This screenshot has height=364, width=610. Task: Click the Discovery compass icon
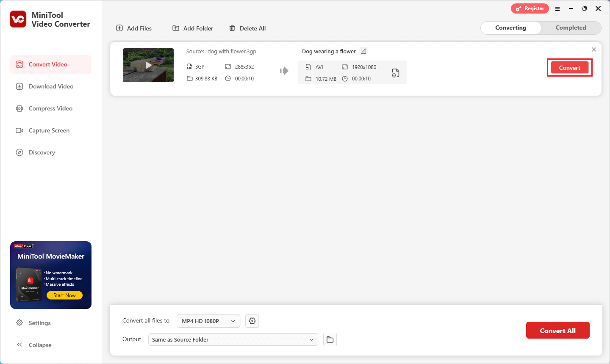coord(19,152)
